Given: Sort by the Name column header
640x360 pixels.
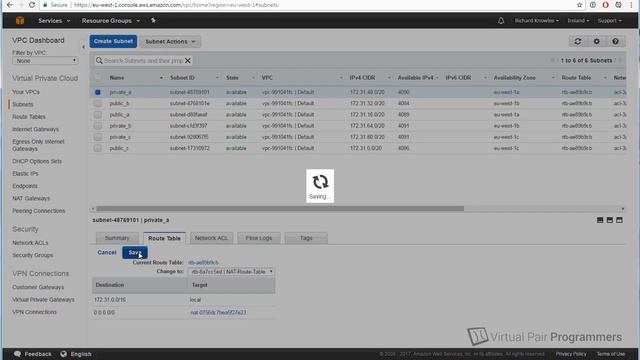Looking at the screenshot, I should click(117, 78).
